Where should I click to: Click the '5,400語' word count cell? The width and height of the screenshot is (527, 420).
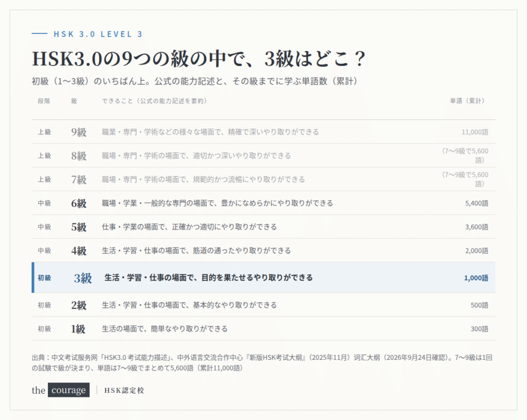pos(477,203)
